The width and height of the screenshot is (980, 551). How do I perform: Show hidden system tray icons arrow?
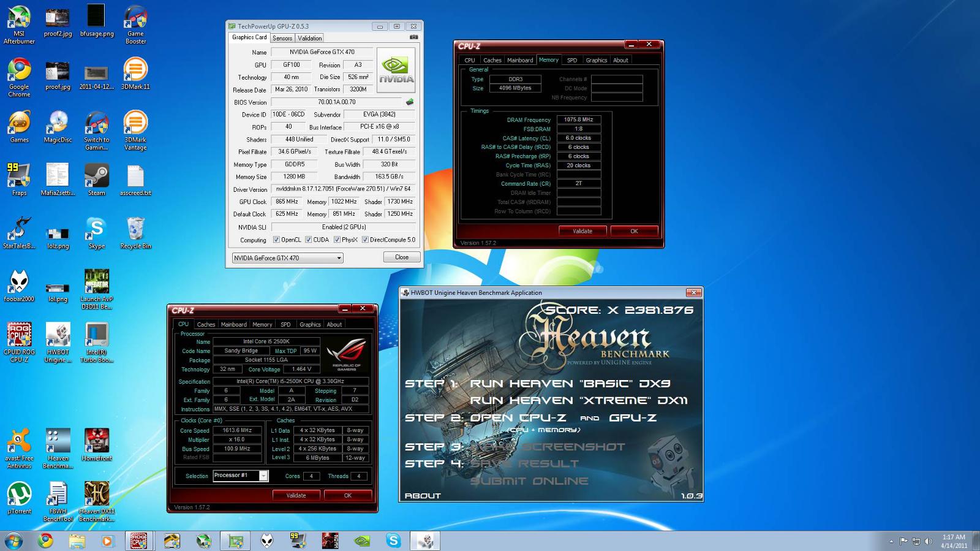pos(891,541)
